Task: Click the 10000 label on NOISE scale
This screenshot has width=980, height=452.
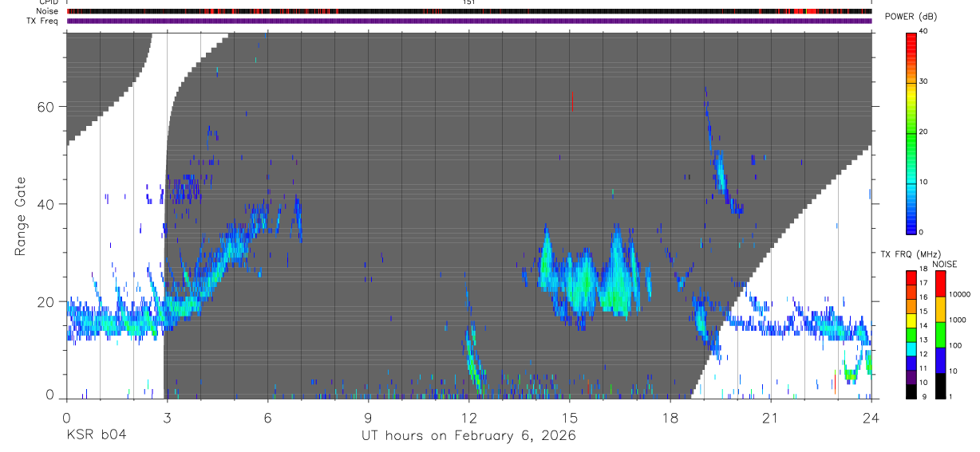Action: pos(959,294)
